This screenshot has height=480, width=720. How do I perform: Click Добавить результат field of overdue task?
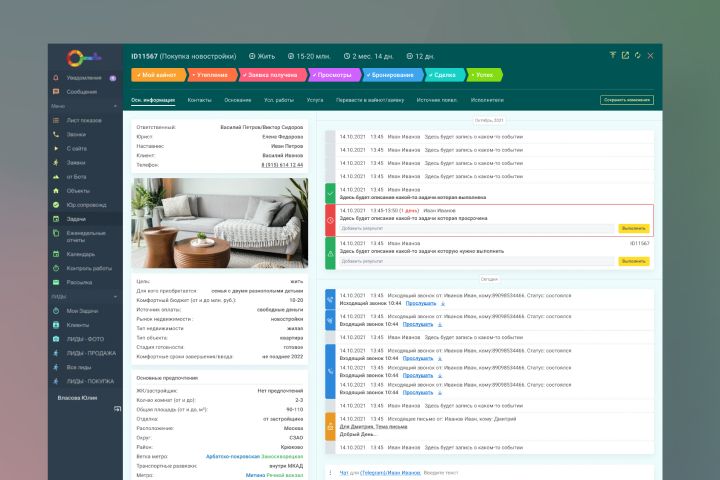tap(476, 228)
